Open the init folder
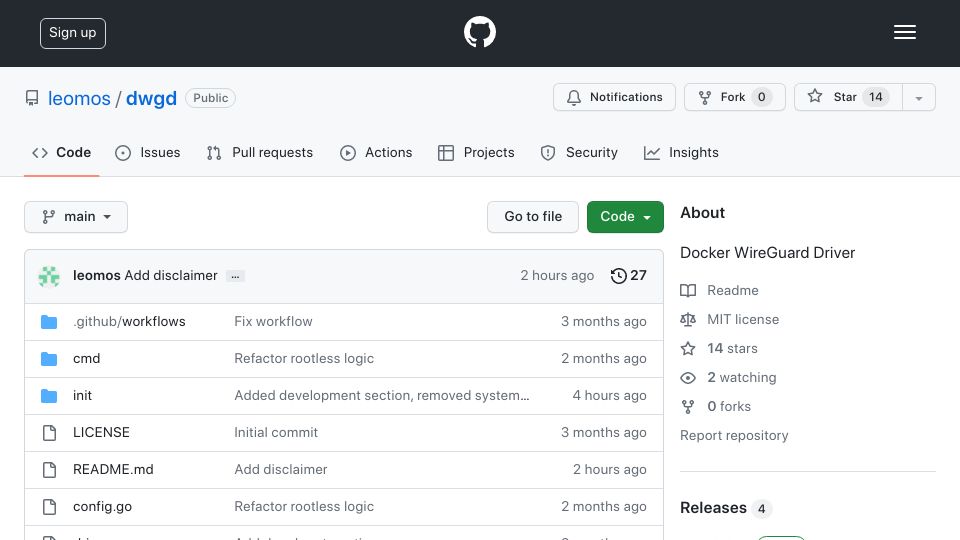 click(82, 396)
